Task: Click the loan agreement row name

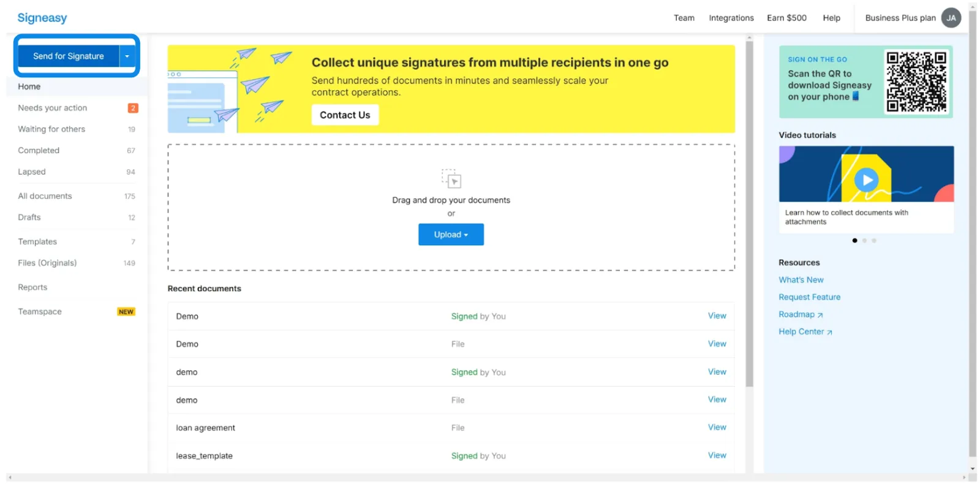Action: tap(205, 428)
